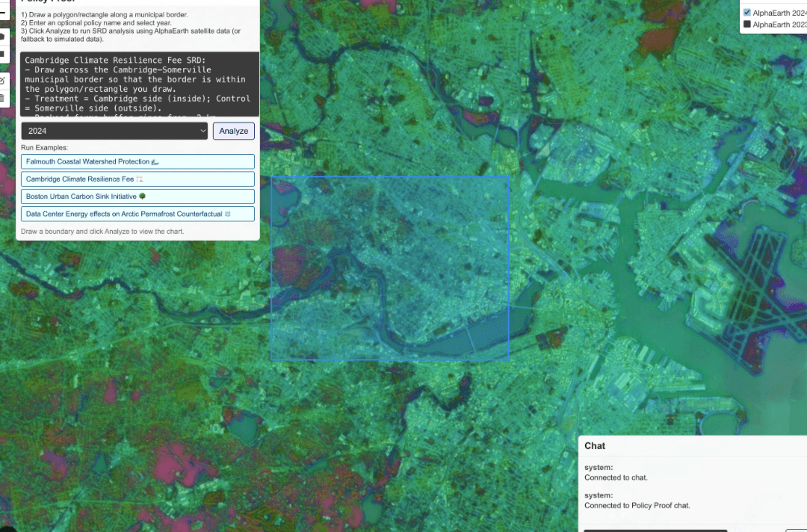Screen dimensions: 807x532
Task: Enable the AlphaEarth 2023 layer
Action: 746,25
